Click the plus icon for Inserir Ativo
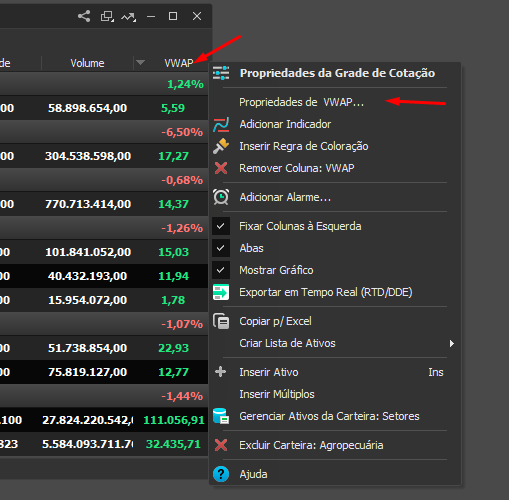This screenshot has width=509, height=500. click(x=221, y=372)
